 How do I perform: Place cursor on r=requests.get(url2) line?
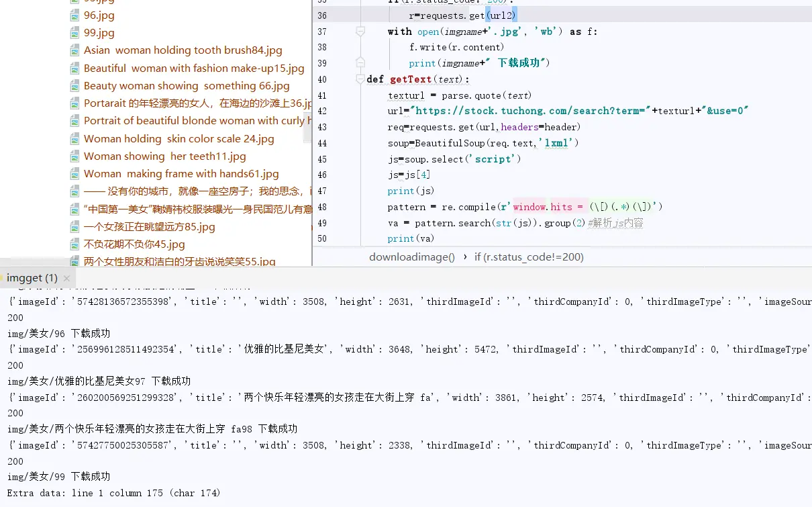[x=462, y=15]
